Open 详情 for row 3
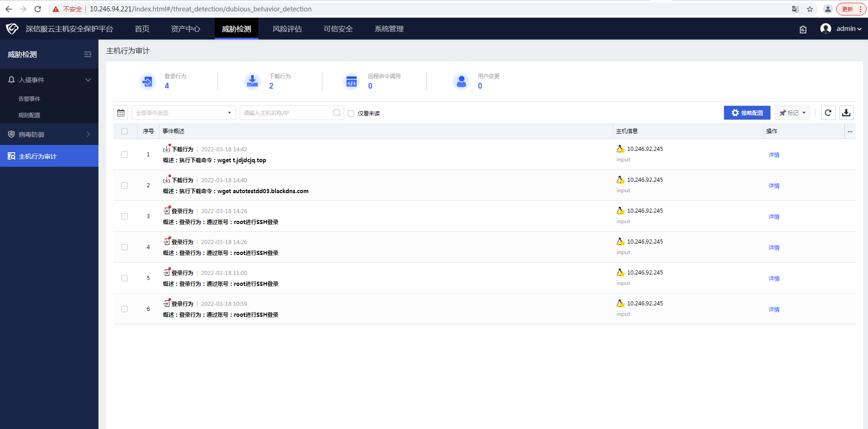This screenshot has width=868, height=429. [774, 217]
